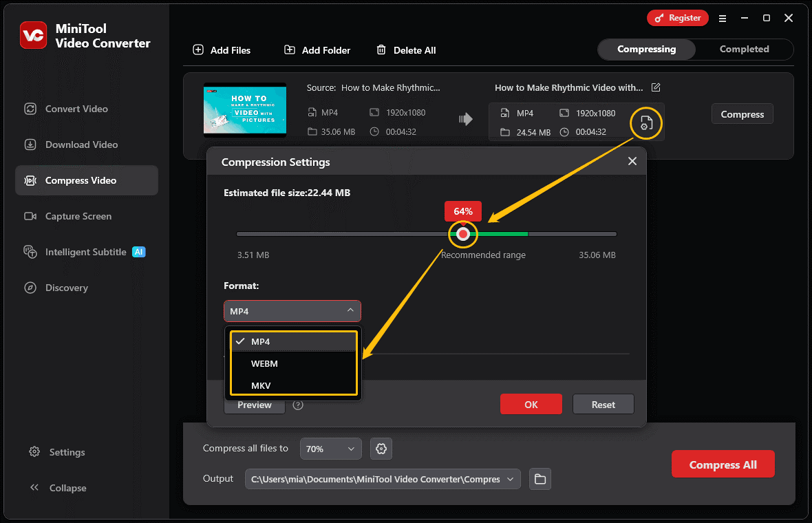This screenshot has height=523, width=812.
Task: Open the Compress all files to dropdown
Action: (x=330, y=448)
